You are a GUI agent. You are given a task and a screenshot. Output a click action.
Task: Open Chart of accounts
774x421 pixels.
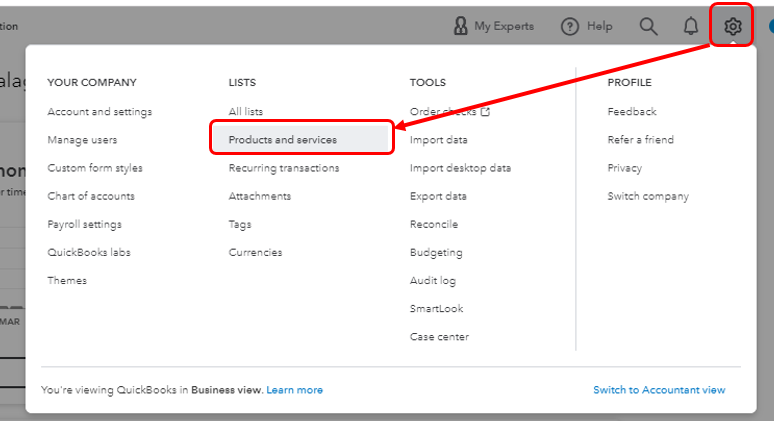point(91,196)
